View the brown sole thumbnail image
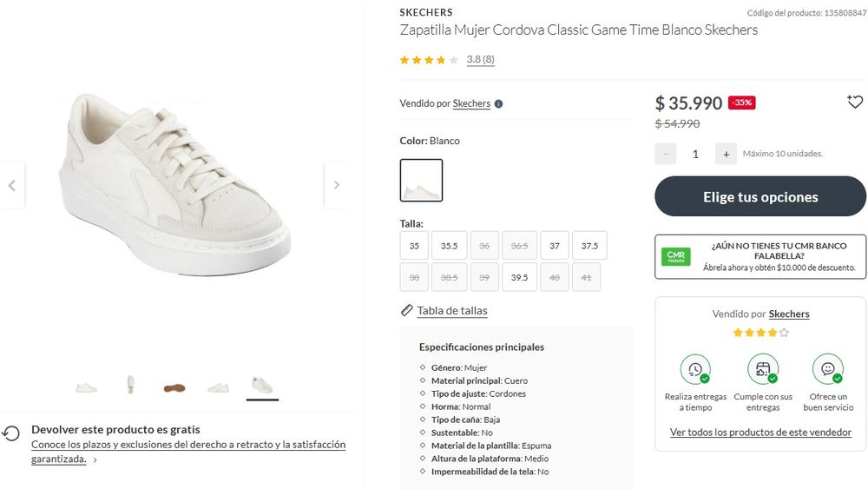 click(174, 387)
